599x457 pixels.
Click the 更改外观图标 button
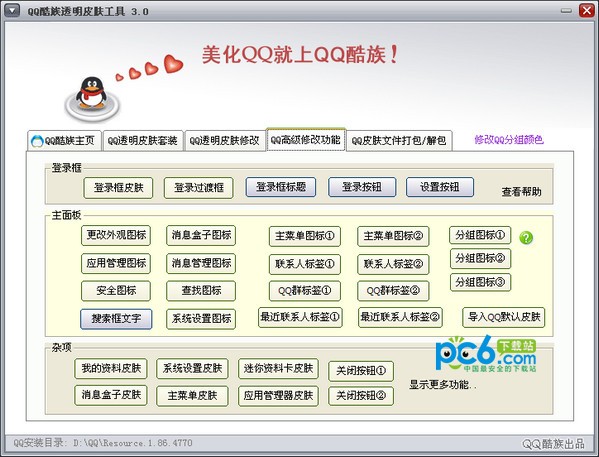116,235
